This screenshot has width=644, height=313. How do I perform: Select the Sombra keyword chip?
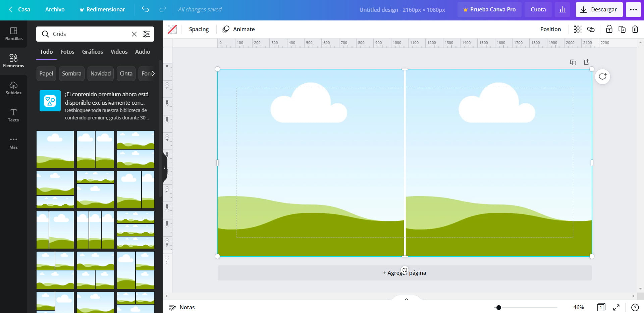(71, 73)
